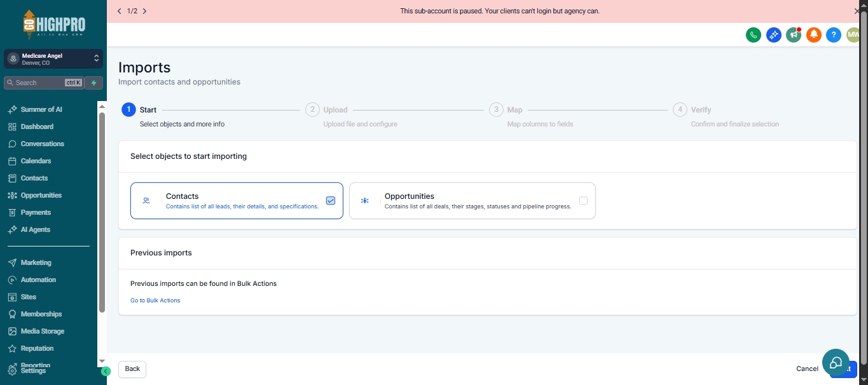
Task: Open the megaphone announcements icon
Action: tap(794, 35)
